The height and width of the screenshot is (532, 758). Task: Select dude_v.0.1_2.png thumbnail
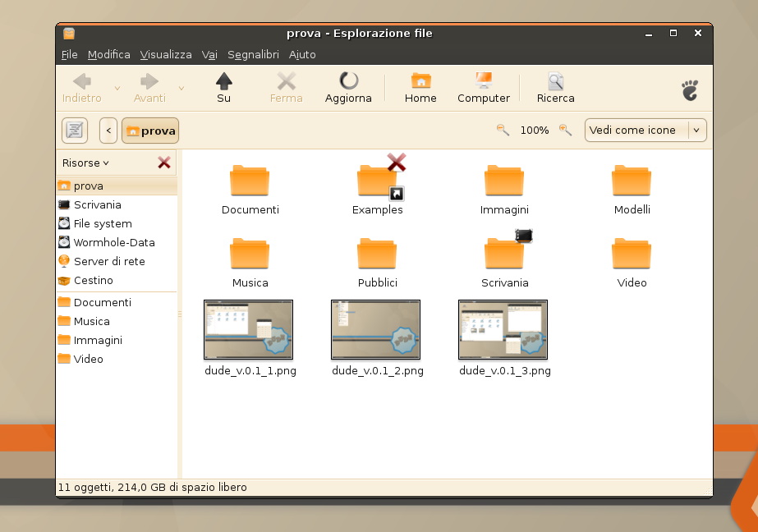click(x=375, y=329)
